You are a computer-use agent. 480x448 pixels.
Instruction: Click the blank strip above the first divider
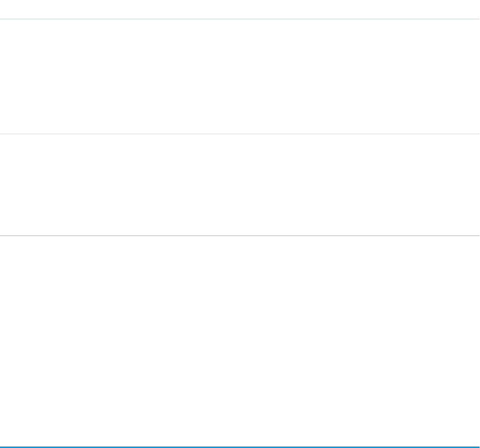point(240,9)
